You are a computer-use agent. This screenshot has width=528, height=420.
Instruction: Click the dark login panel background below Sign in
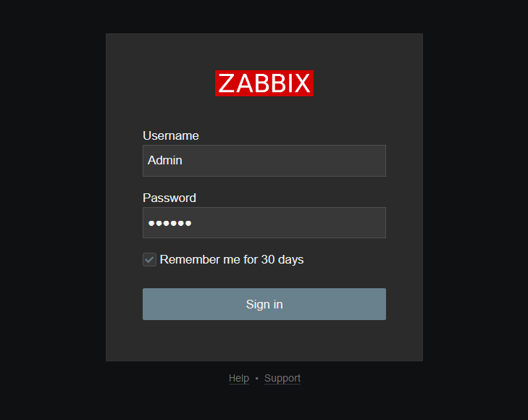(264, 340)
